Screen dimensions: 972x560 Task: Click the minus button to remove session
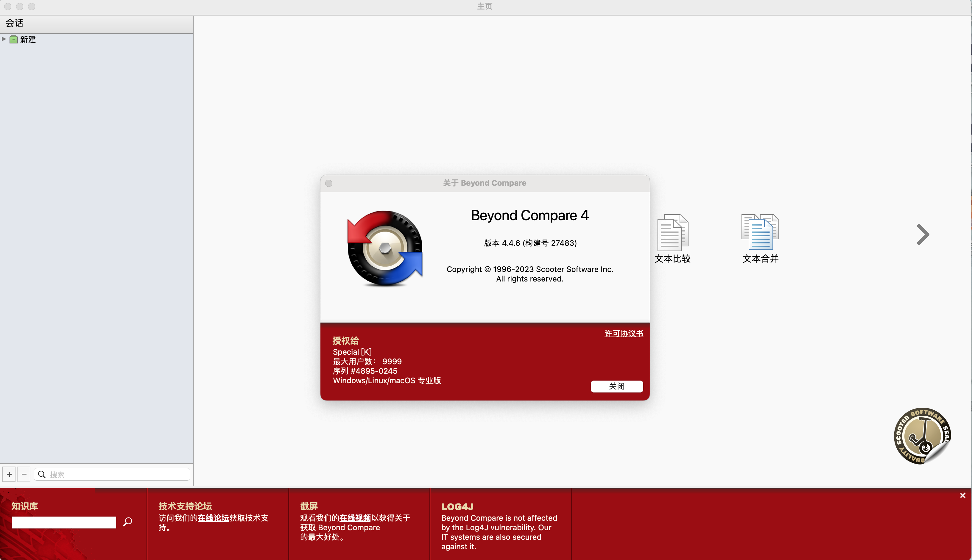pos(24,474)
